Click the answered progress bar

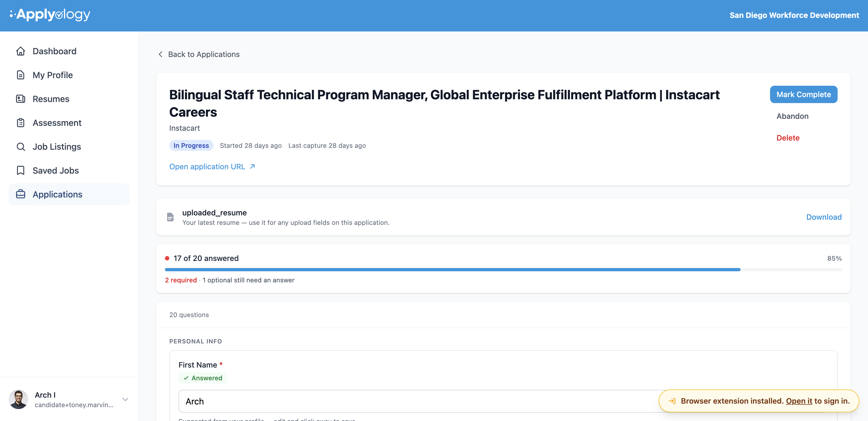pos(503,270)
